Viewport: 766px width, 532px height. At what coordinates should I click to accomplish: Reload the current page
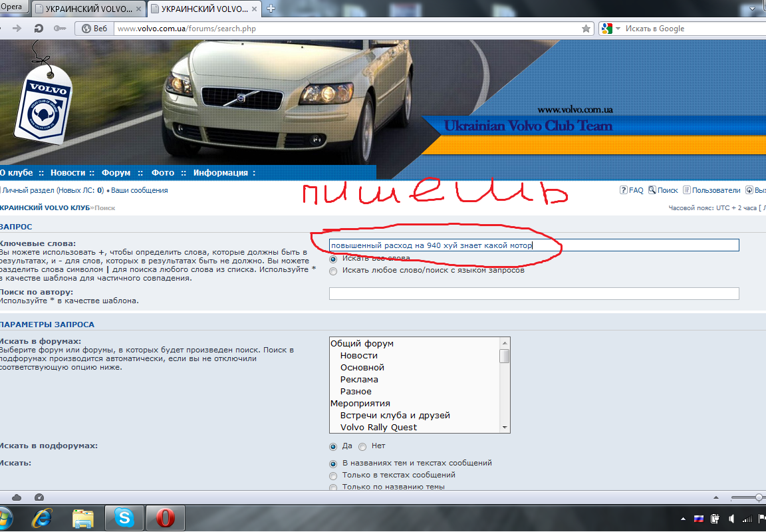pyautogui.click(x=39, y=29)
